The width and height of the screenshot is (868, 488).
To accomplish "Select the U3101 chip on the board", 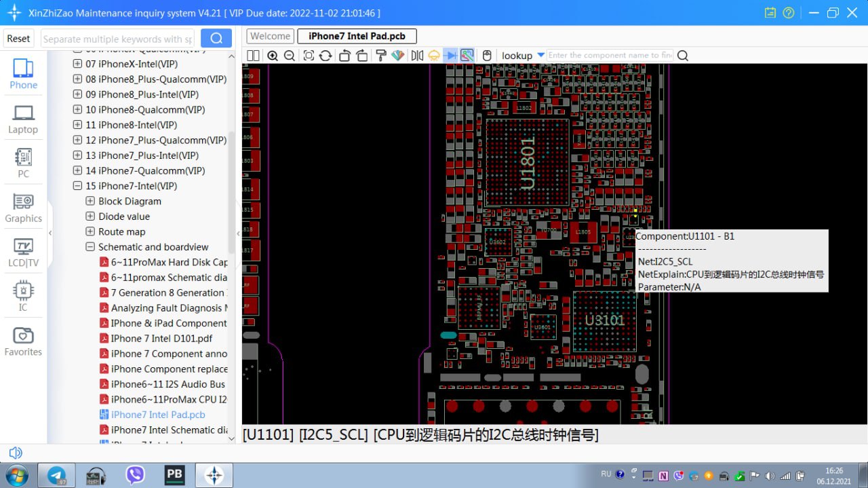I will point(604,321).
